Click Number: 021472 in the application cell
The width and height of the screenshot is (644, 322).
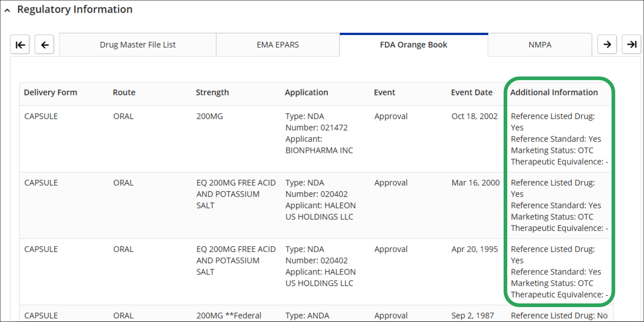click(x=317, y=127)
